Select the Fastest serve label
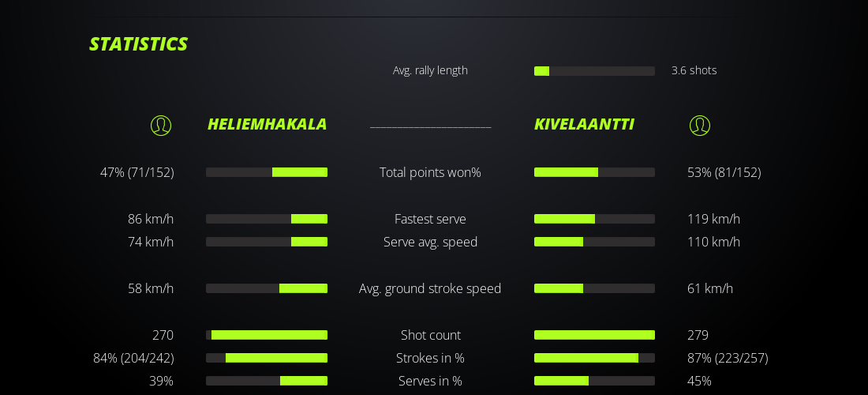The width and height of the screenshot is (868, 395). coord(430,219)
